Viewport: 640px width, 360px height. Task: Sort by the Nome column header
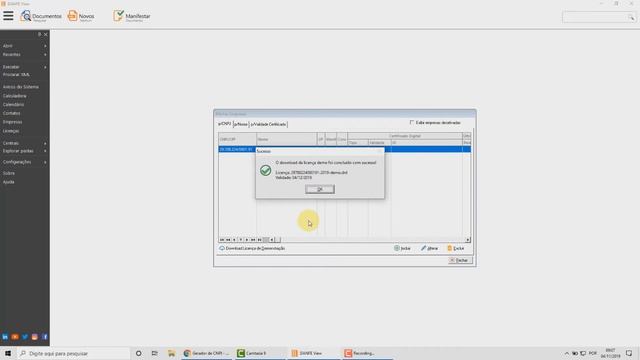pyautogui.click(x=287, y=139)
